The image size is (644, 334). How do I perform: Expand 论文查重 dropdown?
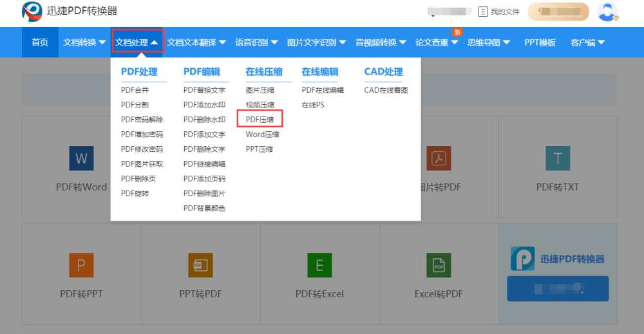click(437, 42)
